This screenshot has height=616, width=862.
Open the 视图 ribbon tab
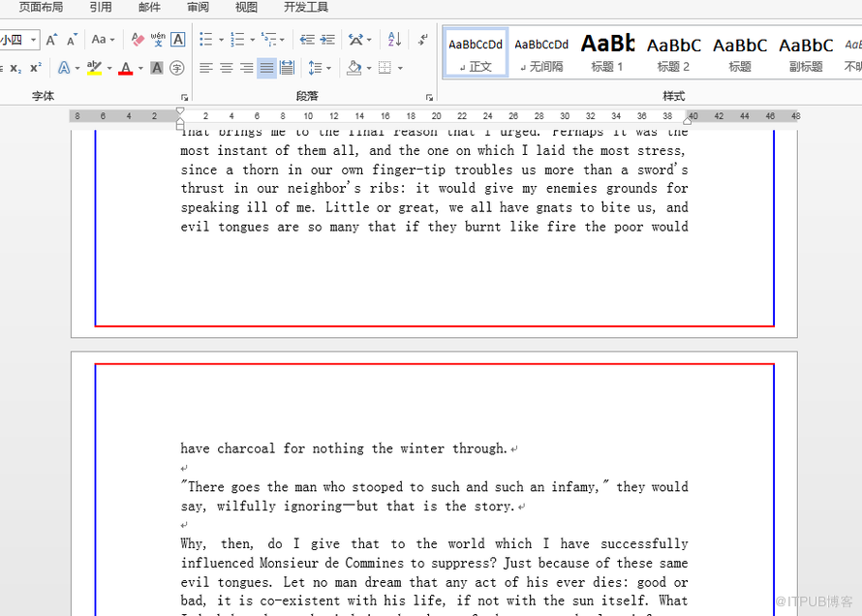(246, 7)
